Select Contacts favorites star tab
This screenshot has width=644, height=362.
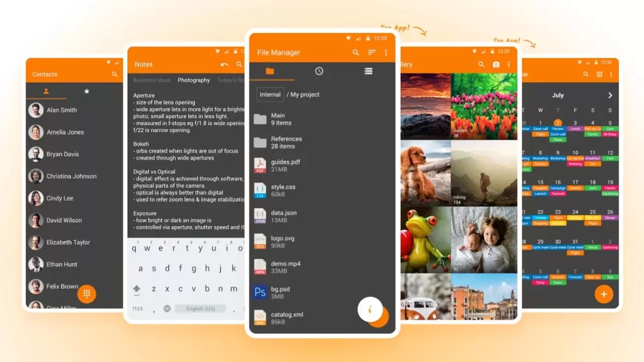[87, 91]
